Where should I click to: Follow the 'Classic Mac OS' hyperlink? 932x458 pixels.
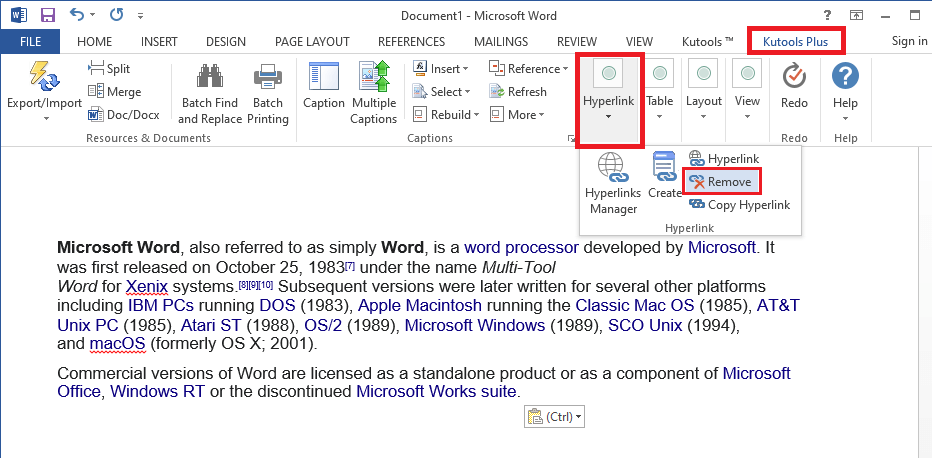pyautogui.click(x=634, y=306)
